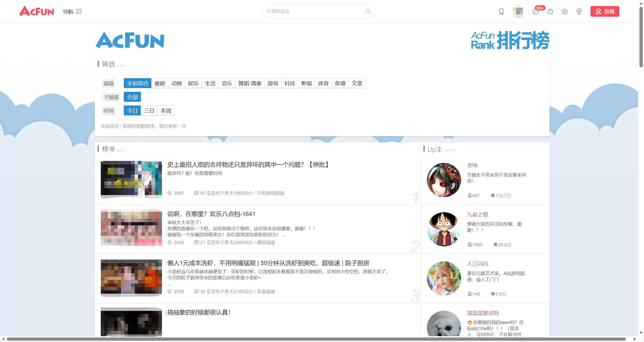Viewport: 644px width, 342px height.
Task: Click the vertical scrollbar thumb
Action: [x=641, y=37]
